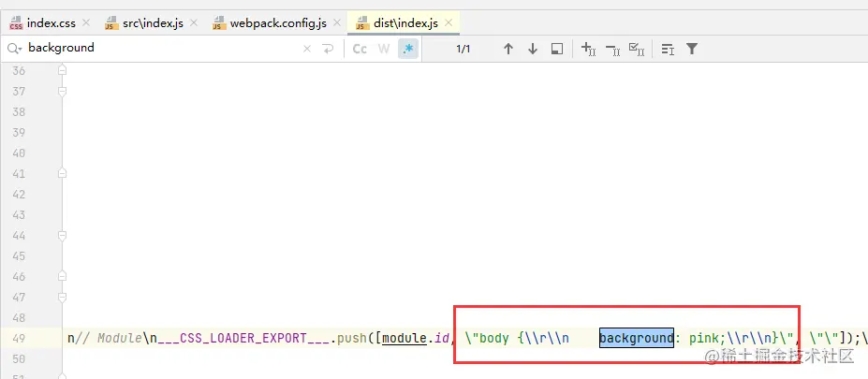
Task: Toggle the fold marker at line 46
Action: (x=62, y=277)
